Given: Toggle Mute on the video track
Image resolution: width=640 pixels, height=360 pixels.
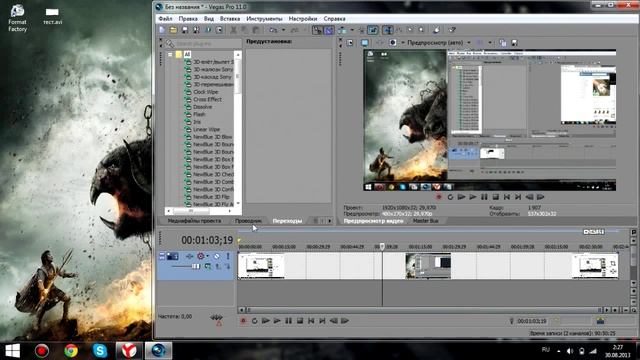Looking at the screenshot, I should pyautogui.click(x=217, y=256).
